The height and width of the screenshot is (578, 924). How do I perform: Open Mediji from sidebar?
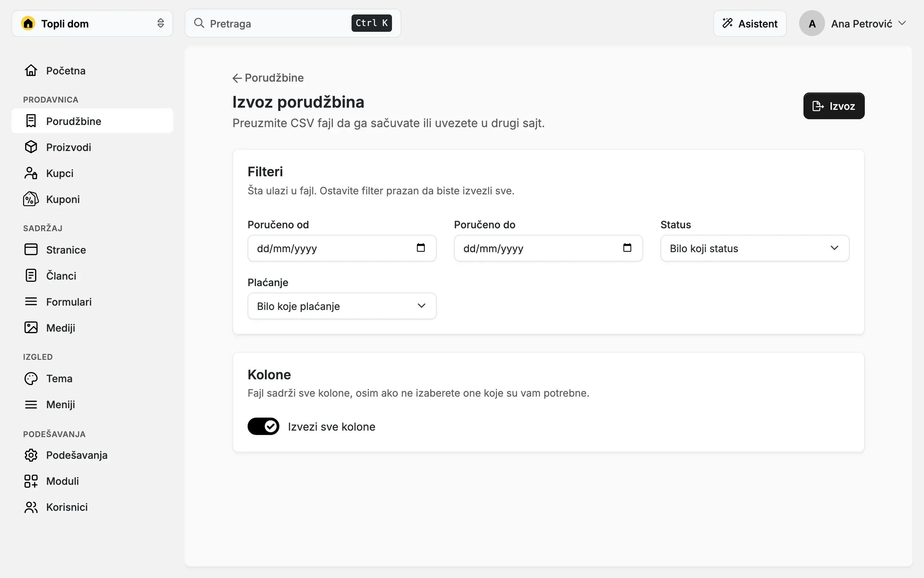point(92,327)
